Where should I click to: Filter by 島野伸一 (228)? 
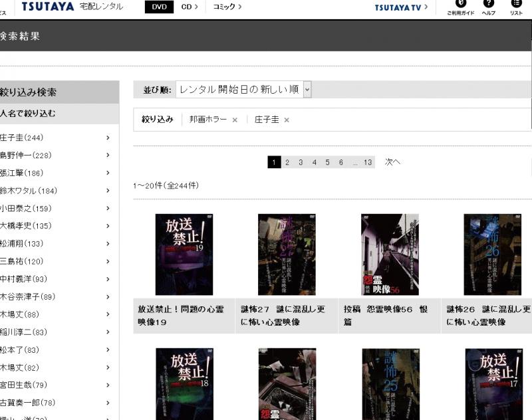[x=55, y=156]
